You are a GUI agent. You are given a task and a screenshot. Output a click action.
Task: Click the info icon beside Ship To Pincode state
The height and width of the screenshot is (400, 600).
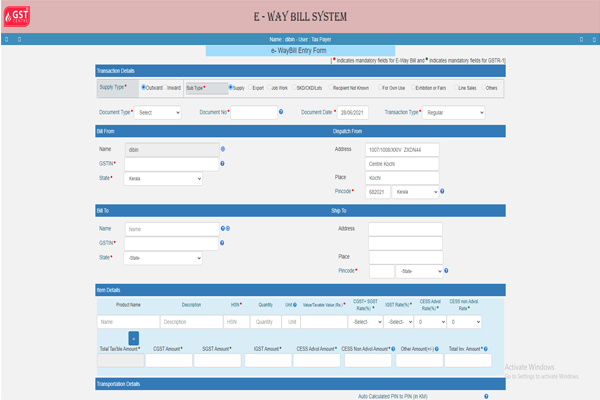[446, 270]
